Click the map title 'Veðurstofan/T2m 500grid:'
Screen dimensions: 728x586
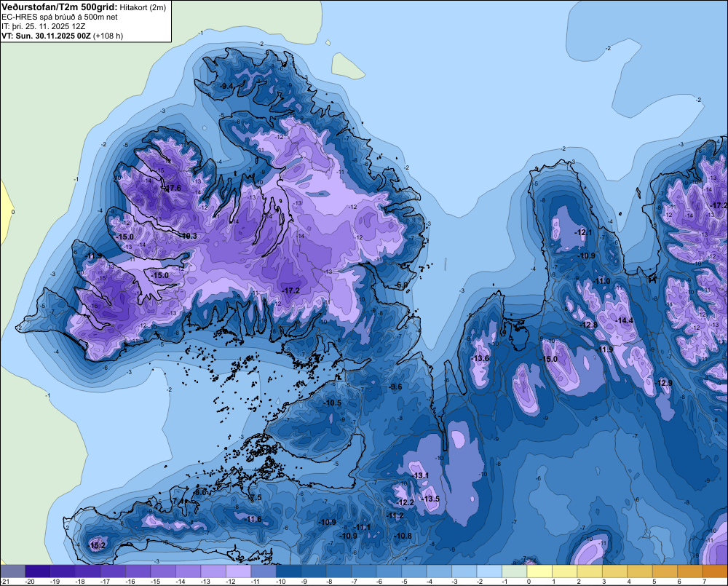click(x=60, y=7)
